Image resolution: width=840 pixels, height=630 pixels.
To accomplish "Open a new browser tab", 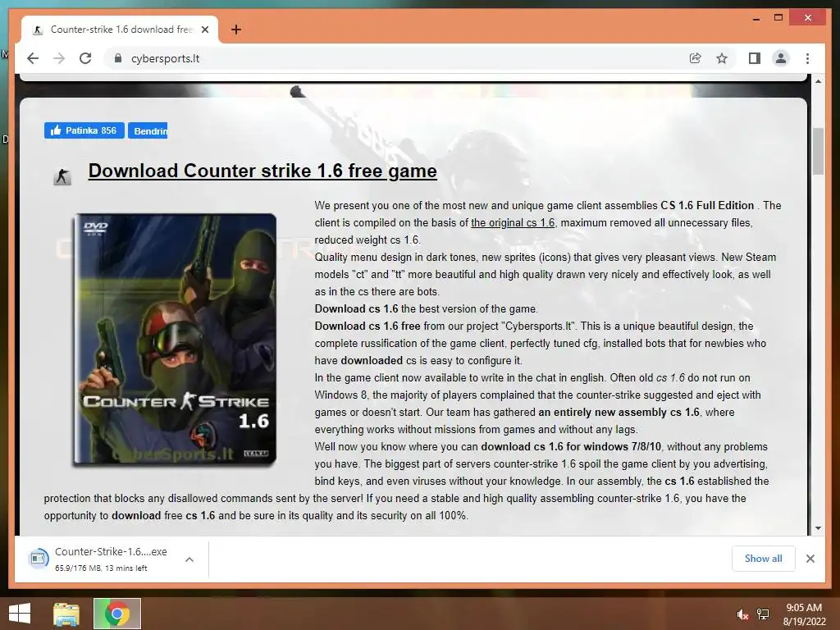I will click(235, 30).
